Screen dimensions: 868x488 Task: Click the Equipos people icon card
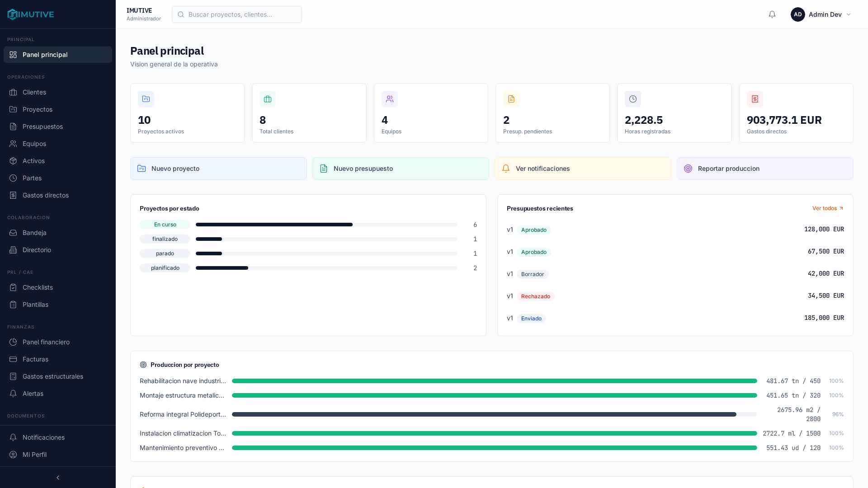coord(390,99)
